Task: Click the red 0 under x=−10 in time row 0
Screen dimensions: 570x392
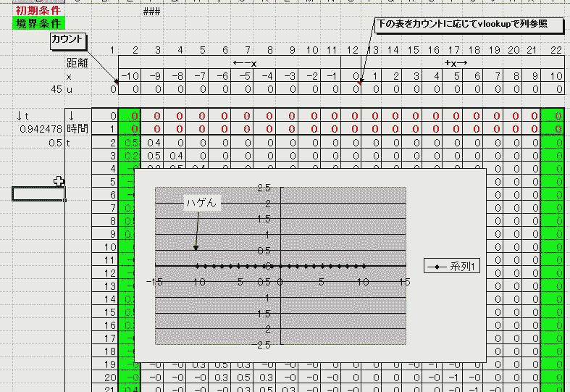Action: 130,116
